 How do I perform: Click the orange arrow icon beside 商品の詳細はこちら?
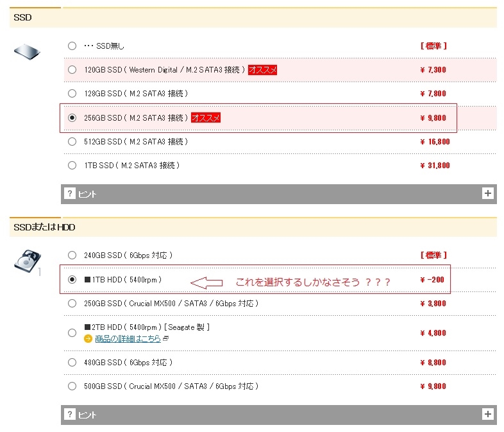(88, 339)
